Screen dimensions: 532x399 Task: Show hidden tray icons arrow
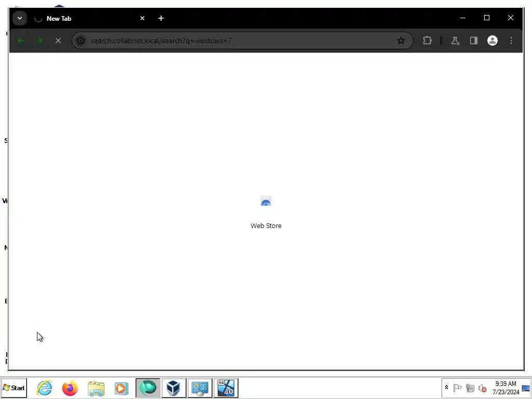(x=446, y=388)
